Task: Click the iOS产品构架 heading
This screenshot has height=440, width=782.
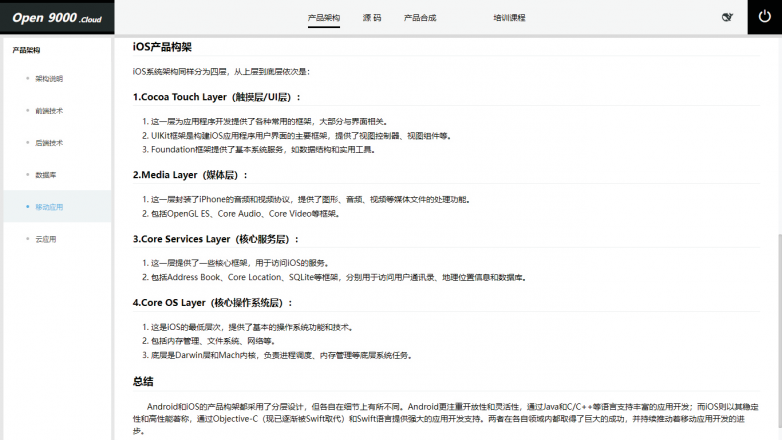Action: (162, 47)
